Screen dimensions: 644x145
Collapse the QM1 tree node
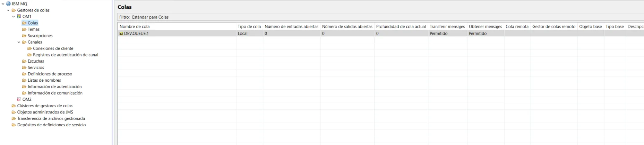coord(14,17)
